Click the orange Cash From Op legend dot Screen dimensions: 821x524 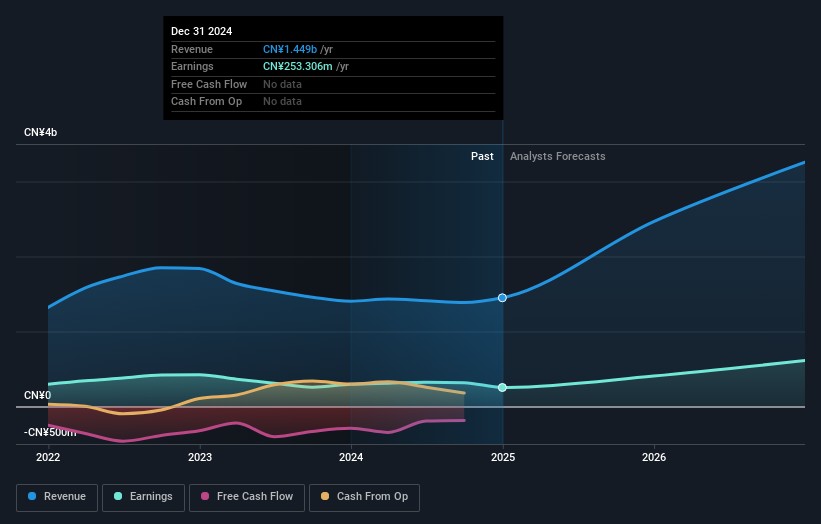tap(325, 496)
